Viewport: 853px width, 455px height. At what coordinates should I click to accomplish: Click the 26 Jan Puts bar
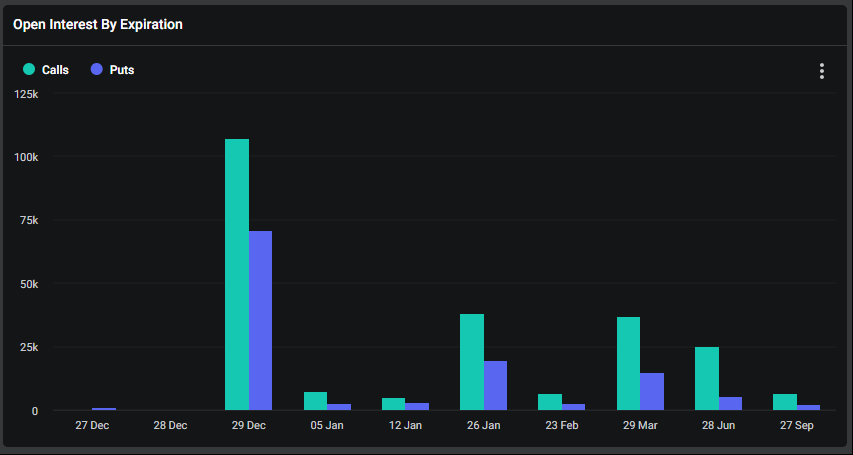495,385
